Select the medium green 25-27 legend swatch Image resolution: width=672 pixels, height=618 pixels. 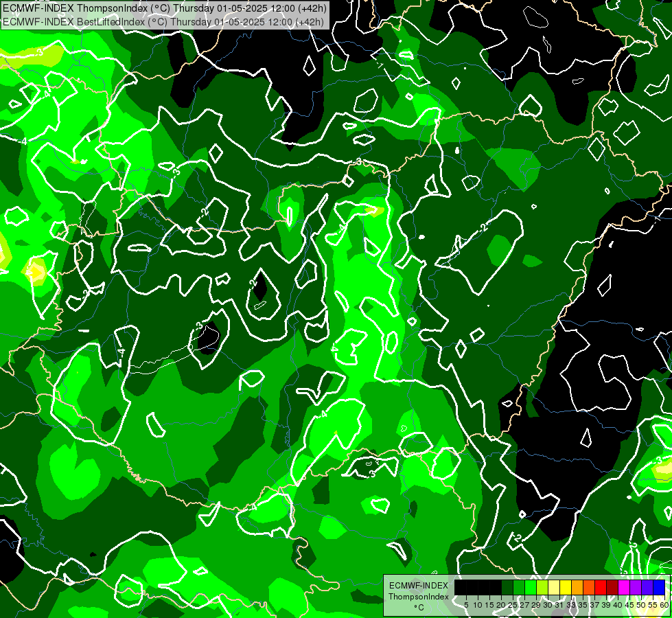(x=519, y=587)
